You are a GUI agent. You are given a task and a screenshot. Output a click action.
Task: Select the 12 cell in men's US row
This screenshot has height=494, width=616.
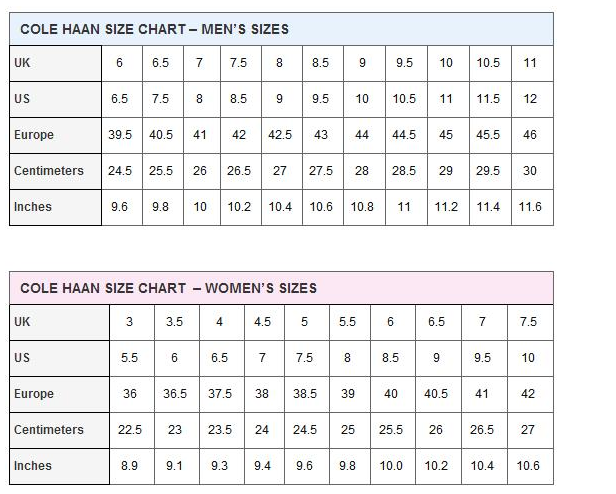(x=530, y=99)
